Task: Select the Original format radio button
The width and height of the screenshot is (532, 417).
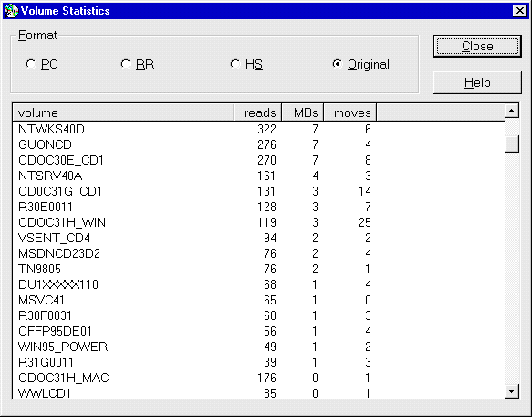Action: (x=361, y=64)
